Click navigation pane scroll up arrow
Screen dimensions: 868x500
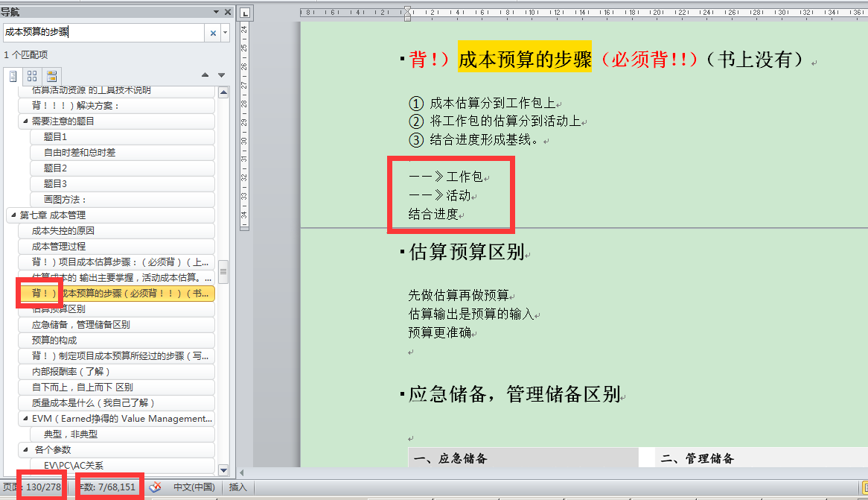(x=223, y=92)
